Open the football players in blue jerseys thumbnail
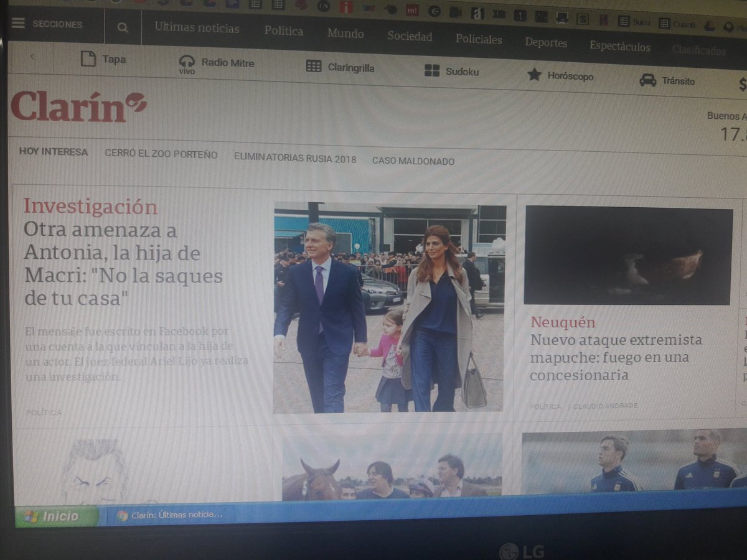 (x=634, y=462)
